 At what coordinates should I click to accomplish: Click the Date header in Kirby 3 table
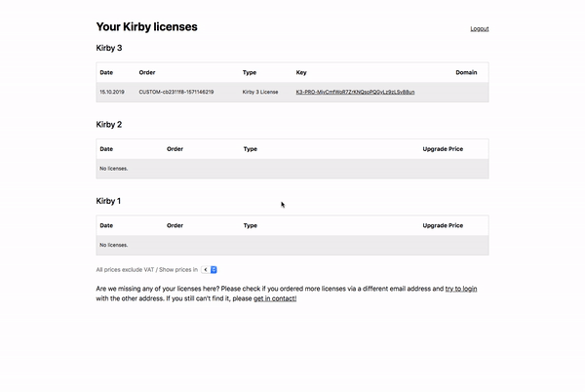click(106, 72)
